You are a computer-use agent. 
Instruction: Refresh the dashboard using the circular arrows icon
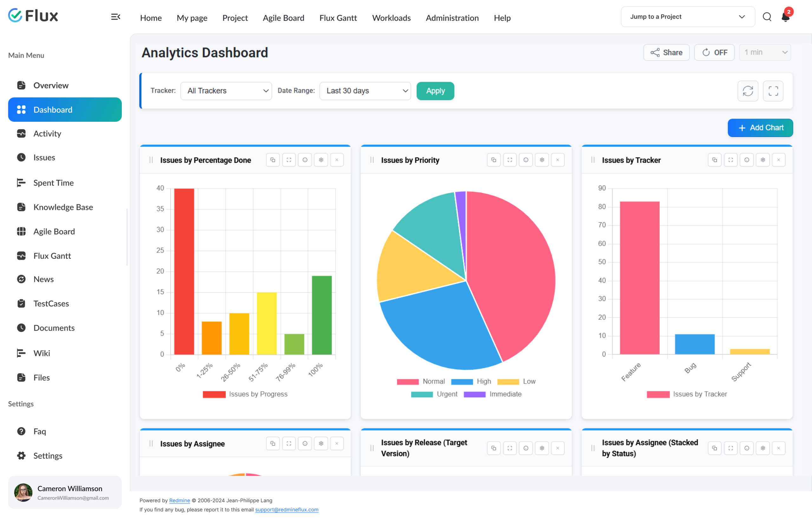748,91
